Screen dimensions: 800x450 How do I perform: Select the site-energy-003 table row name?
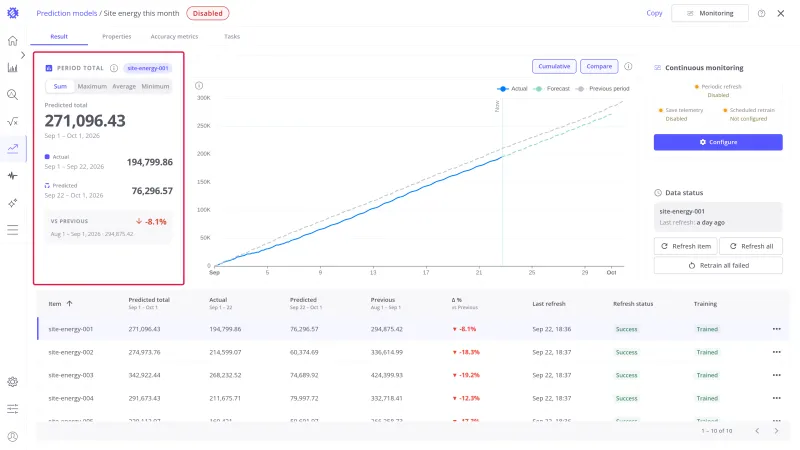click(71, 375)
